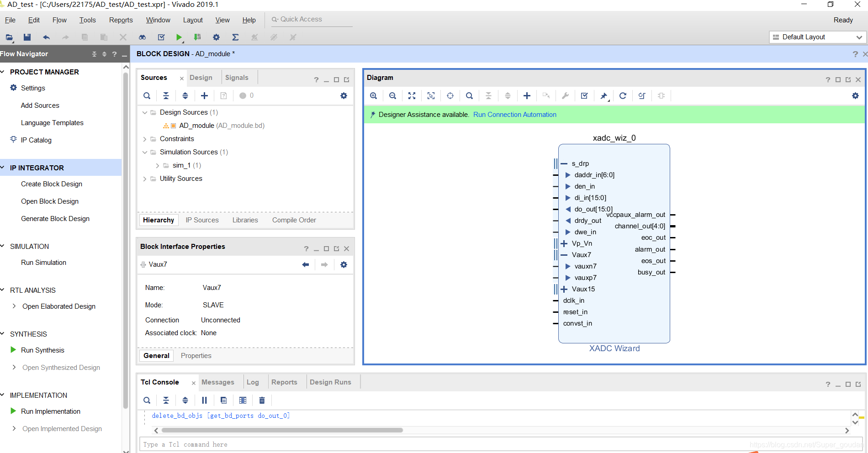Click the Save project icon in main toolbar

pyautogui.click(x=27, y=37)
